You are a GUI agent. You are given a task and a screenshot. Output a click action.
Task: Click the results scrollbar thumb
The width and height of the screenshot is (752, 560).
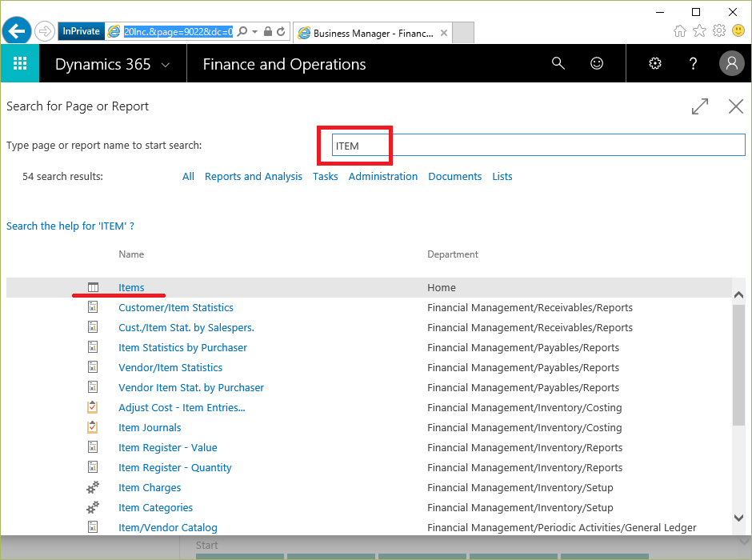tap(738, 364)
